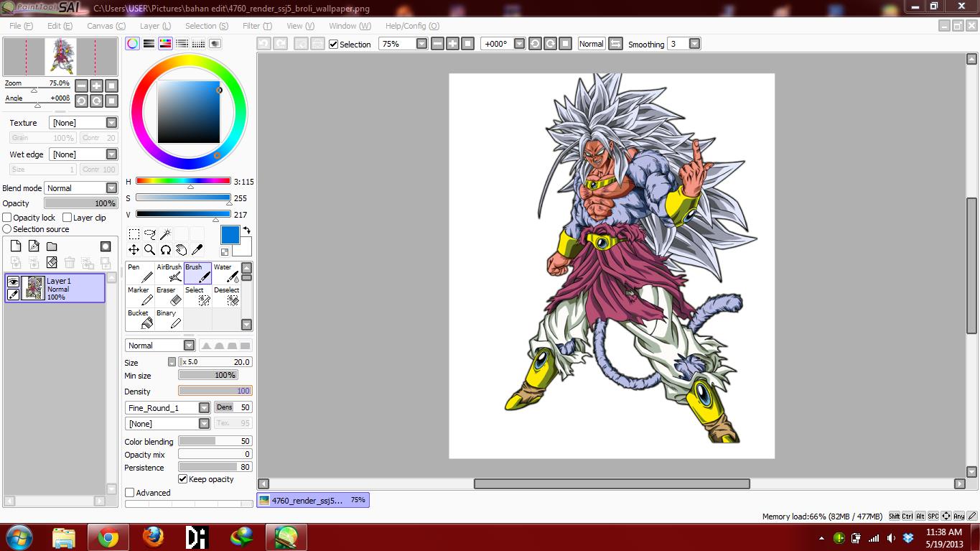Toggle the scratchpad panel
This screenshot has height=551, width=980.
(215, 44)
